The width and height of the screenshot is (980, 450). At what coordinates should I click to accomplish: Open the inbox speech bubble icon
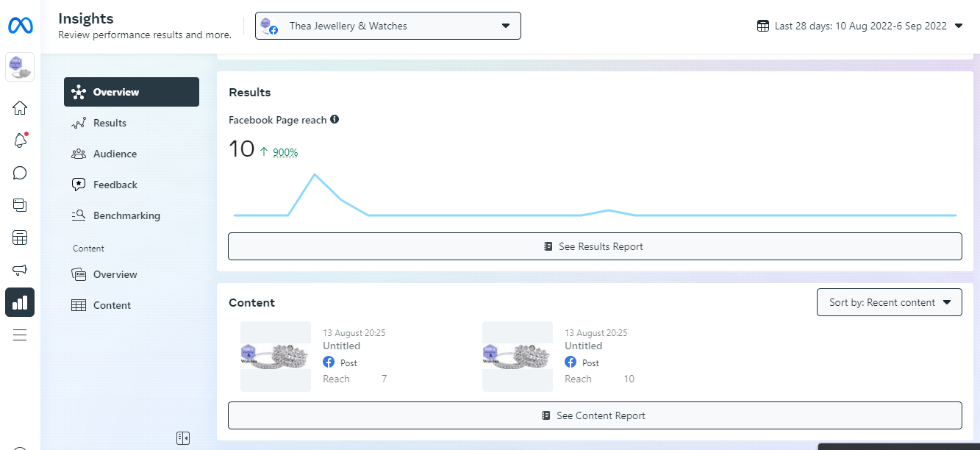pos(20,173)
